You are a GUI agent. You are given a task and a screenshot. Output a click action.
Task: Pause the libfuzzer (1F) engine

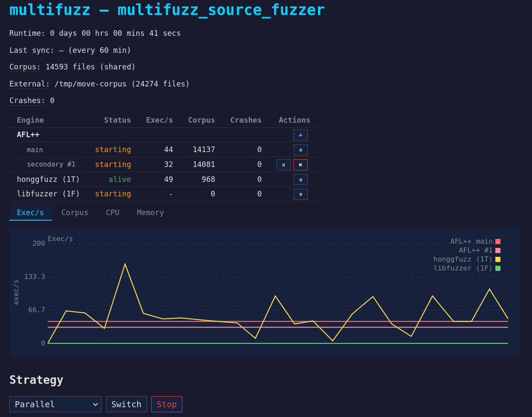click(x=301, y=194)
